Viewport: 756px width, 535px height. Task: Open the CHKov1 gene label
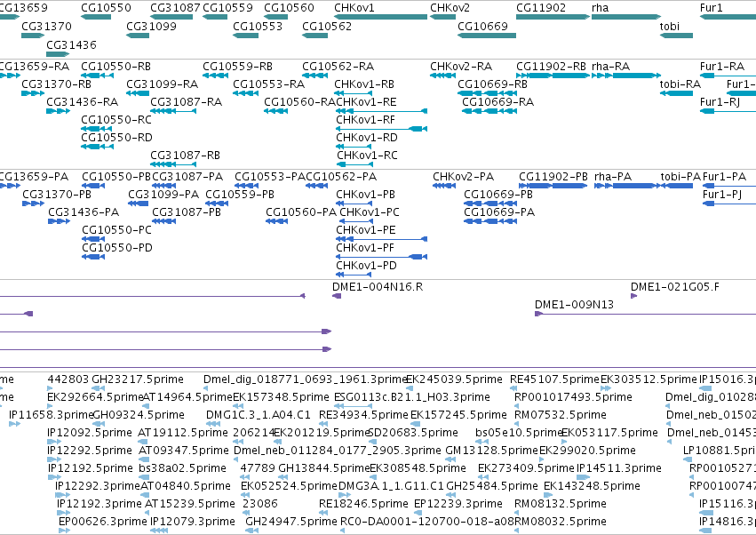(354, 8)
